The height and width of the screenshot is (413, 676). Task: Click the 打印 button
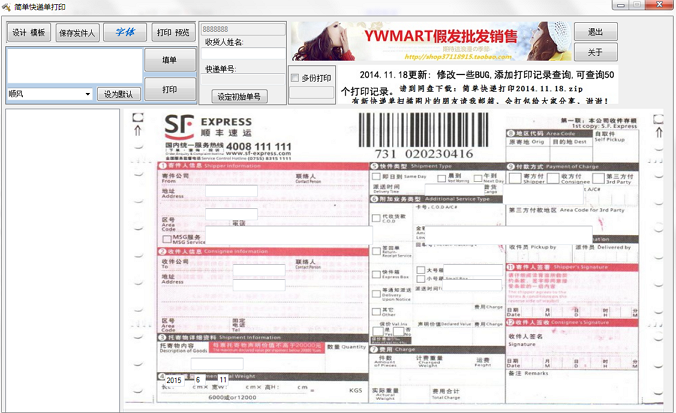click(x=169, y=89)
